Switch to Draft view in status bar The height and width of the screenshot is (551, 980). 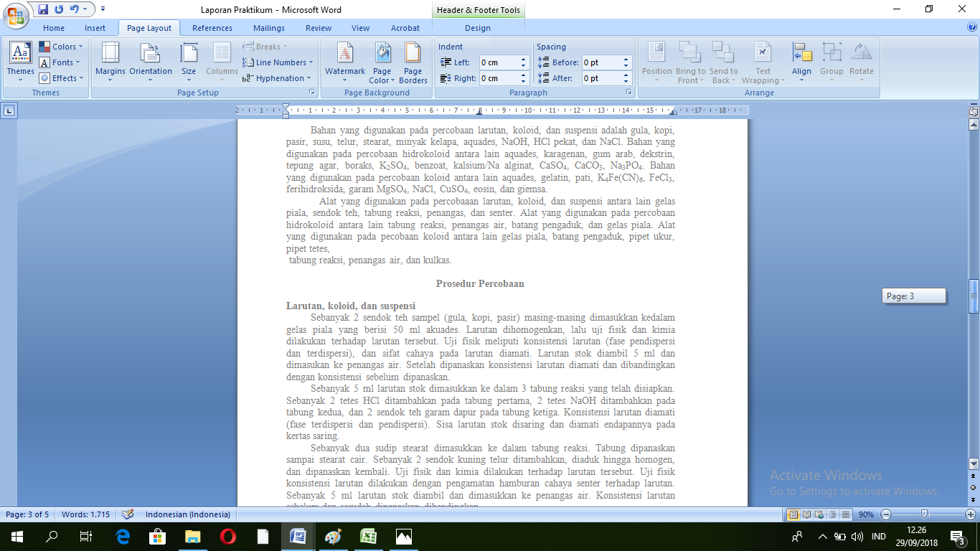click(846, 514)
